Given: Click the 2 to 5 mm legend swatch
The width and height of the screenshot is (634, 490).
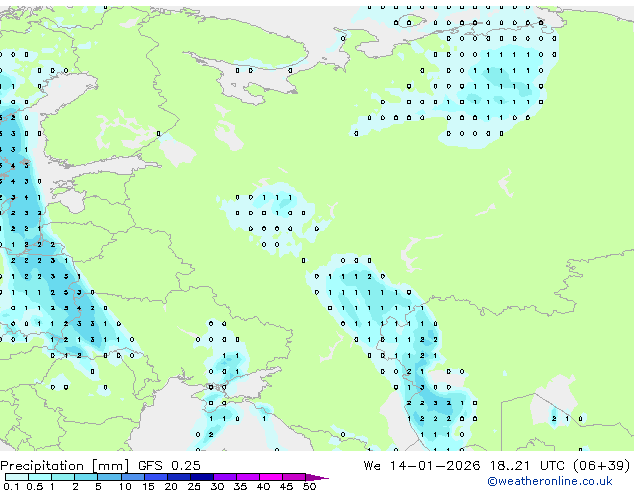Looking at the screenshot, I should pos(86,477).
